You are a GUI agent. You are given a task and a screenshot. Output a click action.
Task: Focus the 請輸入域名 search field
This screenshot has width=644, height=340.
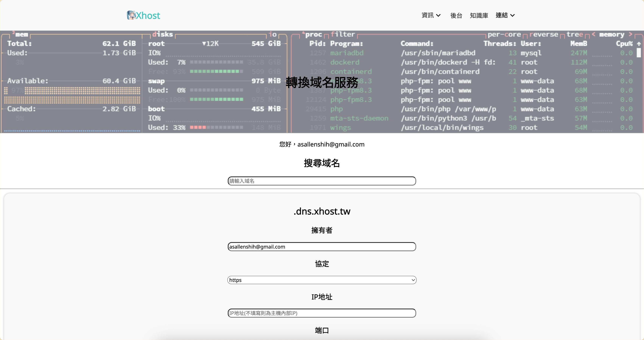coord(322,181)
